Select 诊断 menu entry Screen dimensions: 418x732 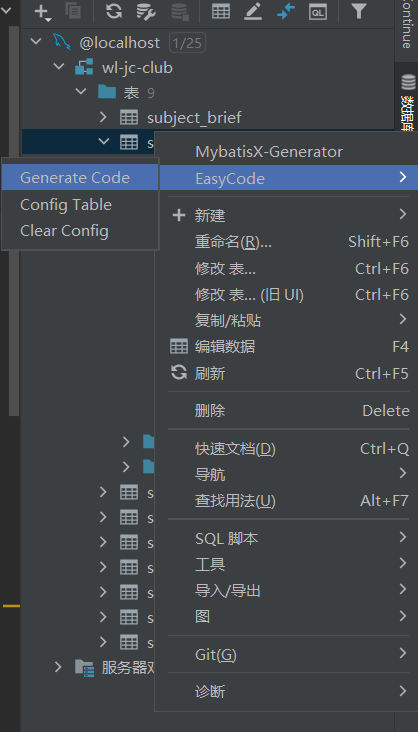[288, 692]
